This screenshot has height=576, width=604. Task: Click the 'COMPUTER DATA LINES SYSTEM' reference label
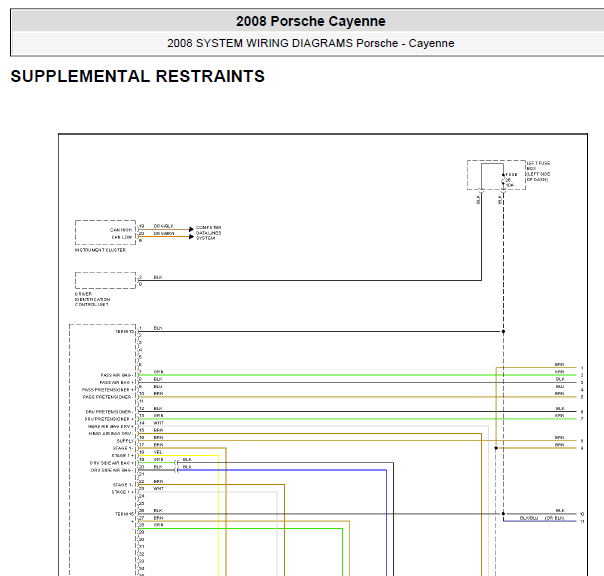click(208, 233)
